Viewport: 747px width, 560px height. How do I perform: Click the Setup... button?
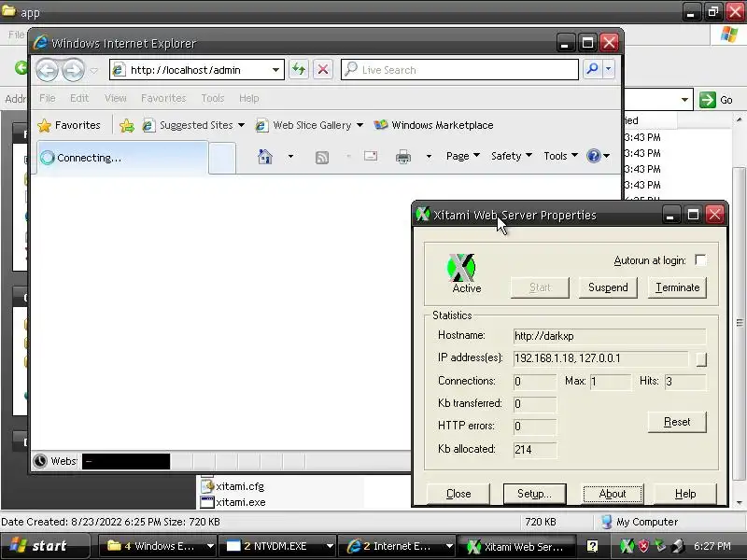(534, 494)
